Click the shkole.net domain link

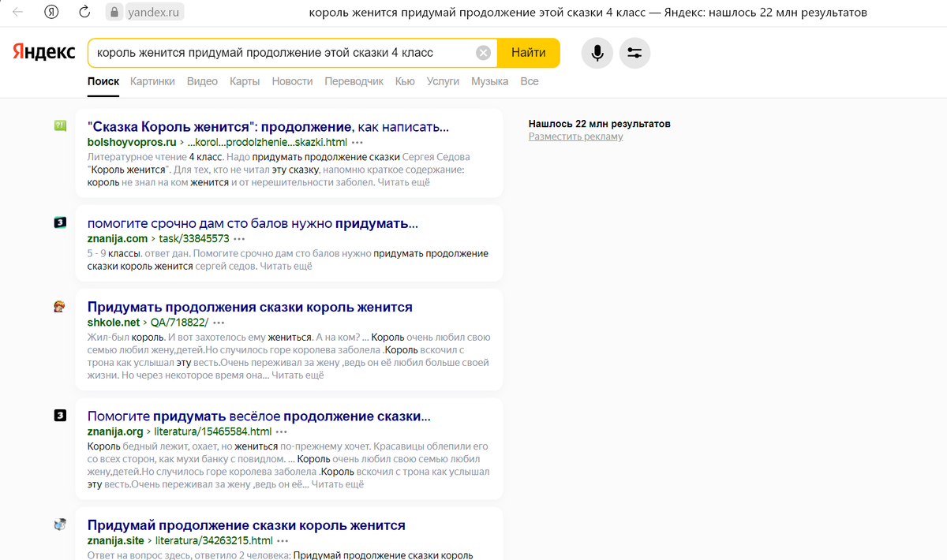(114, 323)
